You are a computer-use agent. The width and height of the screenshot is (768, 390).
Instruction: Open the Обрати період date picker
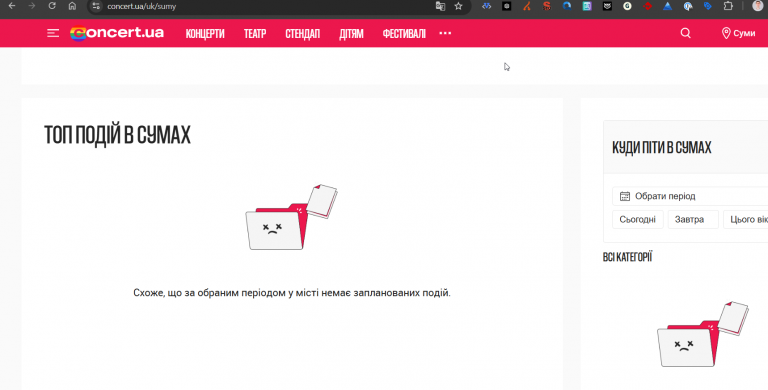tap(690, 196)
